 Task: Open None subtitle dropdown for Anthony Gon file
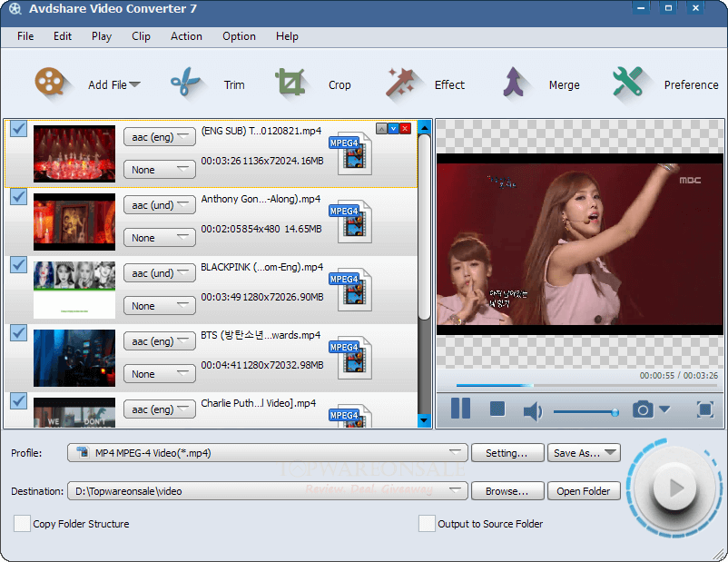coord(159,238)
